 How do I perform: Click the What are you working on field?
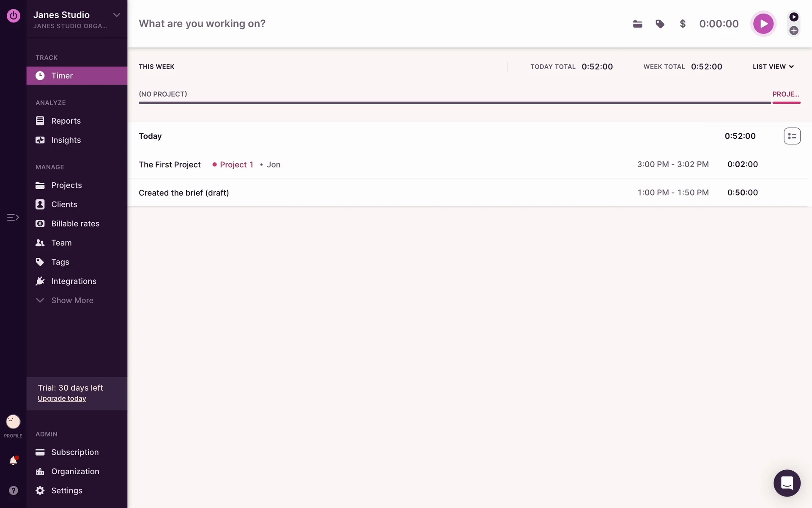202,24
